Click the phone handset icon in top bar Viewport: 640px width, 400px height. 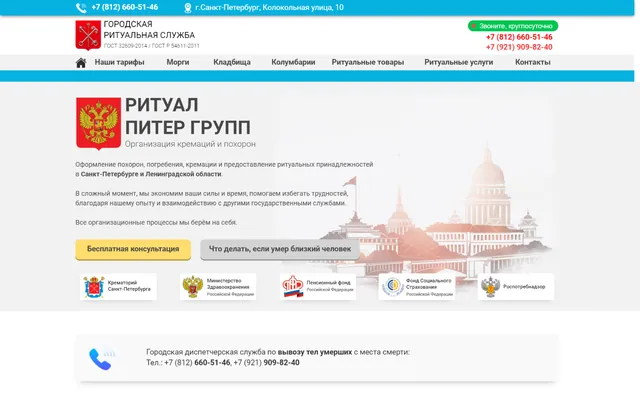[x=81, y=8]
